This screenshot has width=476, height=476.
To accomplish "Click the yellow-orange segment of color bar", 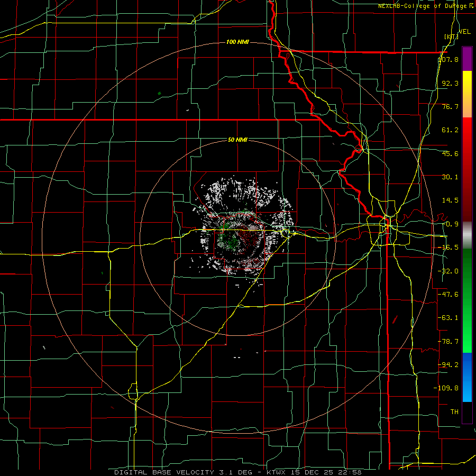I will click(467, 94).
